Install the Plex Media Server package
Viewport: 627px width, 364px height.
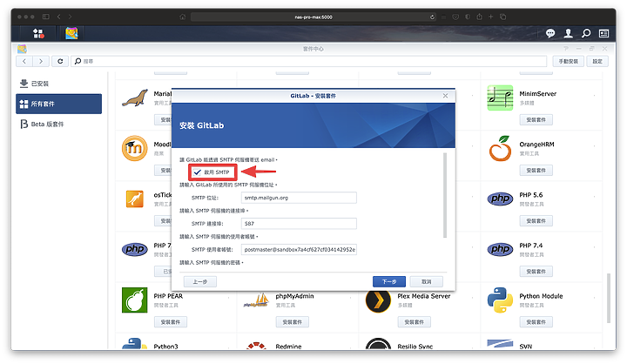click(x=414, y=322)
